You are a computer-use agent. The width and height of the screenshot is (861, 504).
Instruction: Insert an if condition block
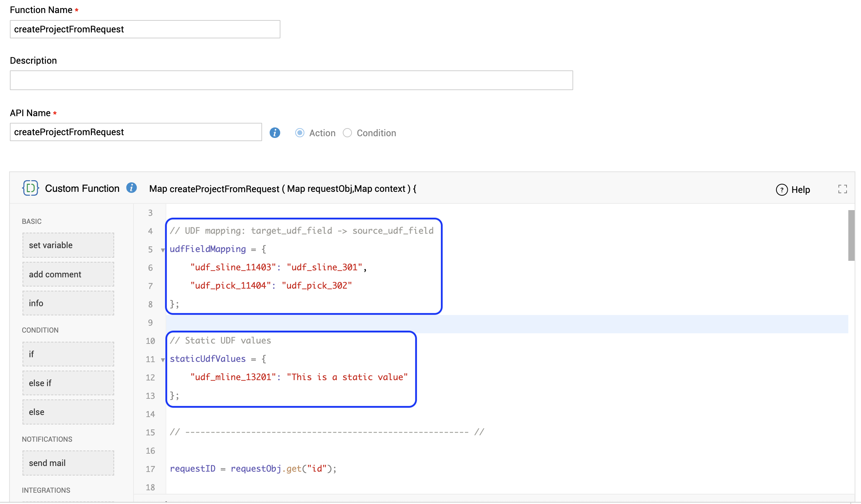(x=68, y=354)
